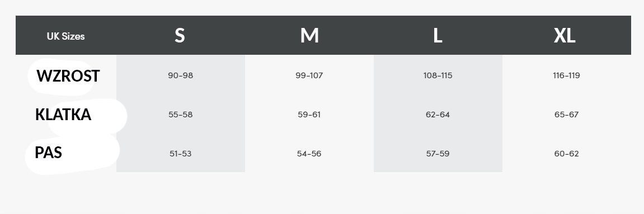Select the XL size column header
Screen dimensions: 644x214
(x=565, y=36)
